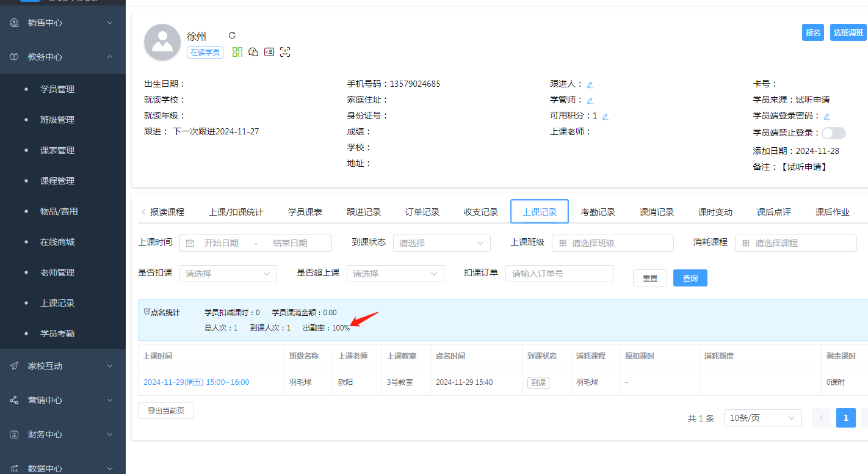This screenshot has width=868, height=474.
Task: Switch to the 跟进记录 tab
Action: click(364, 212)
